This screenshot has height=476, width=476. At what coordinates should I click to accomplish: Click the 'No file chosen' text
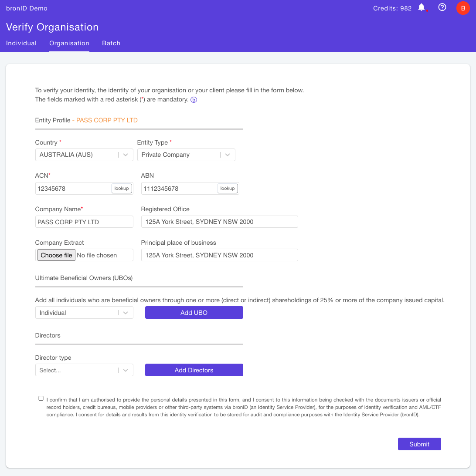[x=97, y=255]
